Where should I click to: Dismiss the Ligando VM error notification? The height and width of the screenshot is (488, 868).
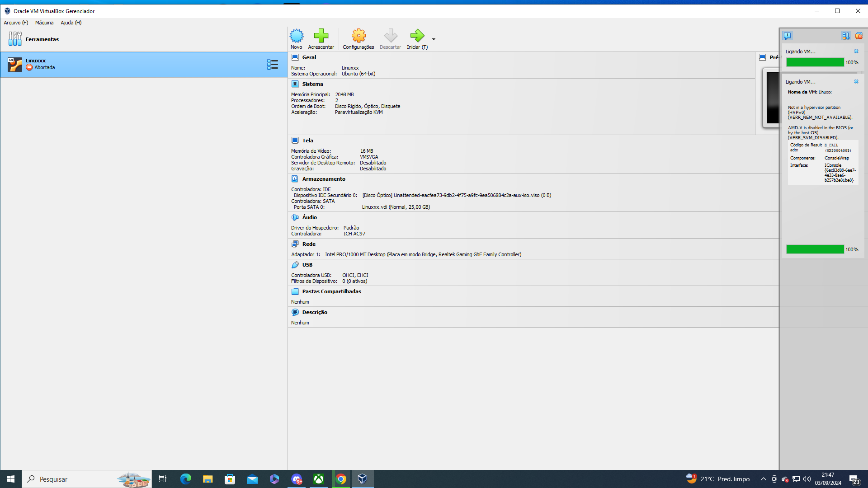click(x=856, y=82)
